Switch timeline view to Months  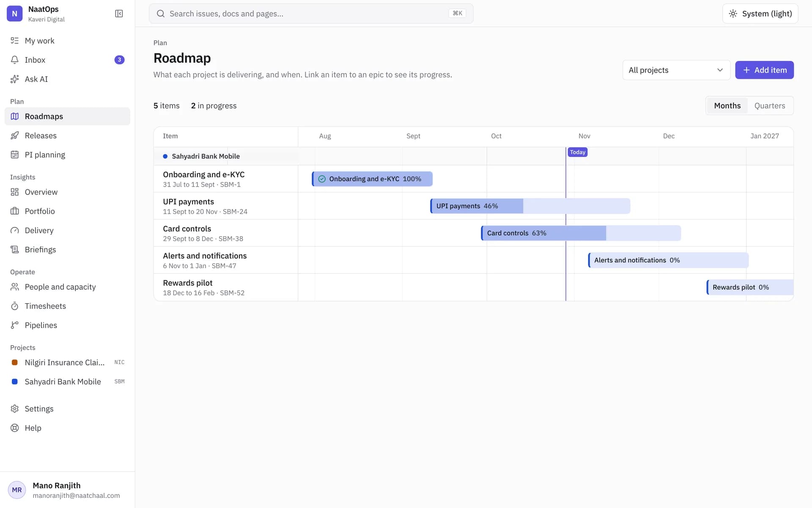point(727,105)
